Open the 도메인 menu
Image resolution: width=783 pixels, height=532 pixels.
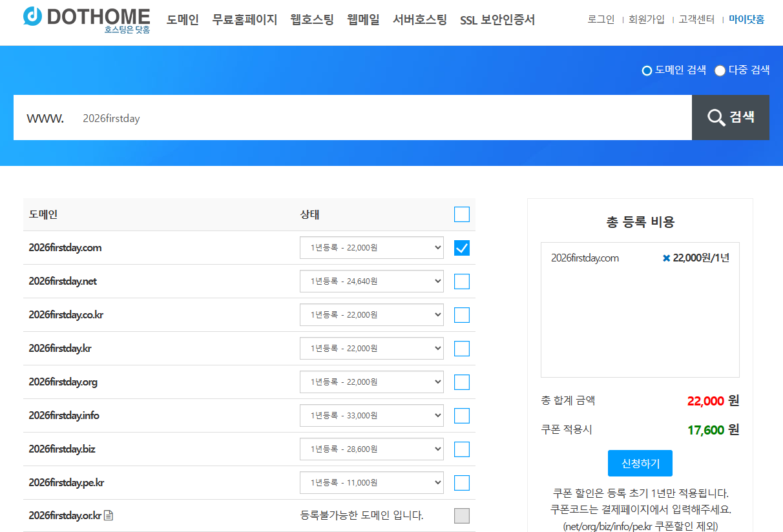click(182, 19)
